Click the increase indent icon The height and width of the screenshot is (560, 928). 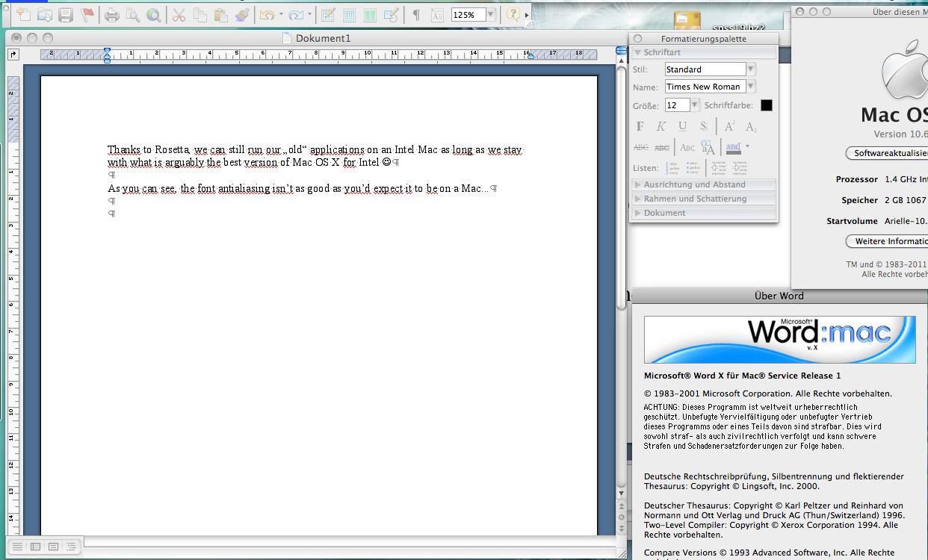[740, 168]
